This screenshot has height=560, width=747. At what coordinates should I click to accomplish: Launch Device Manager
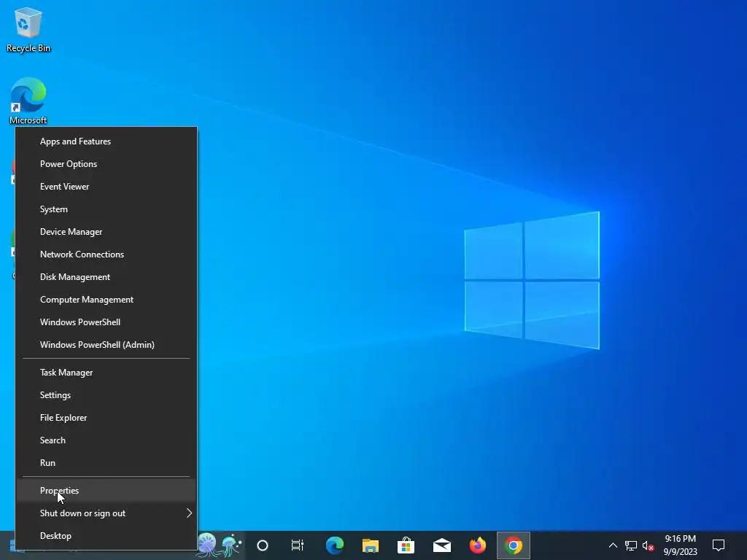pos(107,232)
